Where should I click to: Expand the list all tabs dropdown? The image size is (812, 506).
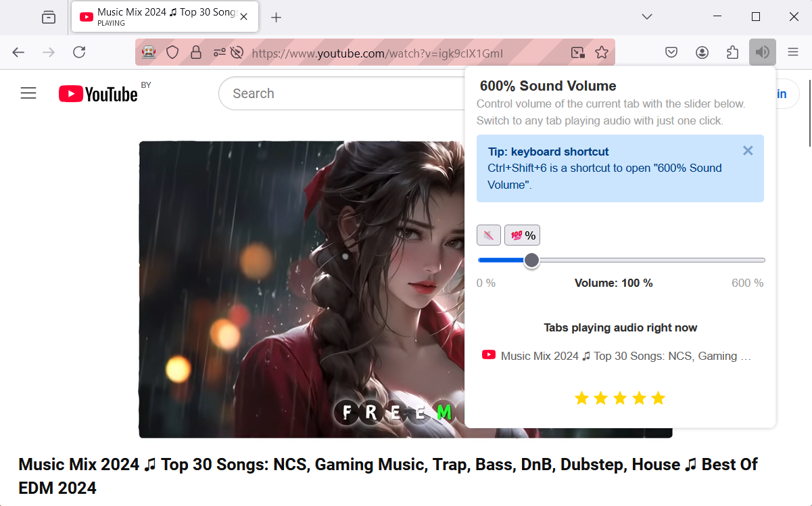(x=647, y=17)
